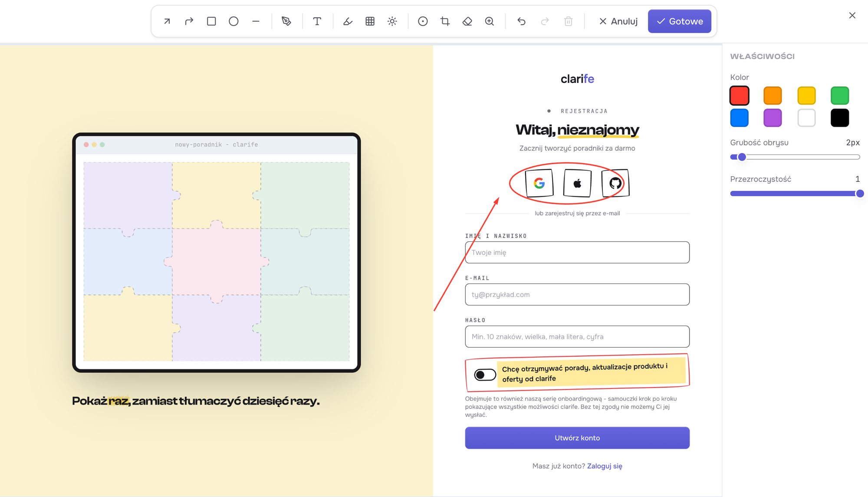868x497 pixels.
Task: Click the Gotowe button
Action: (x=680, y=21)
